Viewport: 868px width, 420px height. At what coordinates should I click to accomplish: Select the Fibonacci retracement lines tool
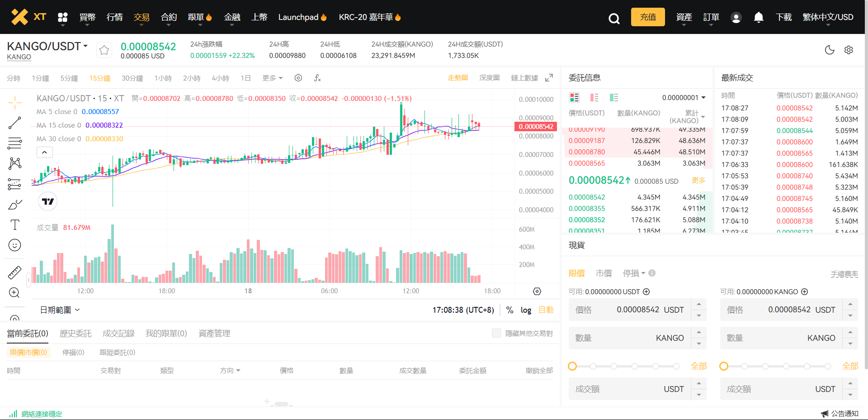coord(15,143)
